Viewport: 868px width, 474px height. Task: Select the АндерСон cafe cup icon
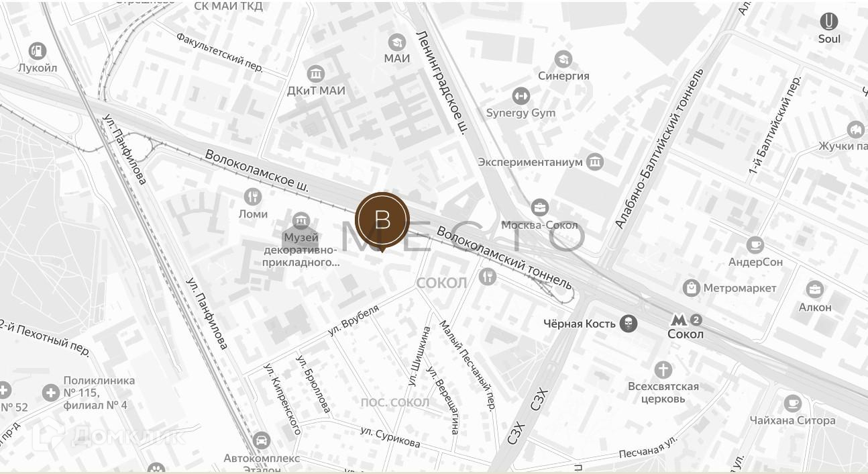tap(755, 245)
